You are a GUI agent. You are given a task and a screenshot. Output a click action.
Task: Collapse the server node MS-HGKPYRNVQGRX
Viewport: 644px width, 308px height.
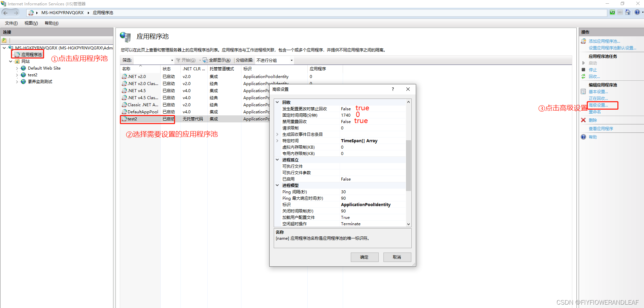coord(4,48)
